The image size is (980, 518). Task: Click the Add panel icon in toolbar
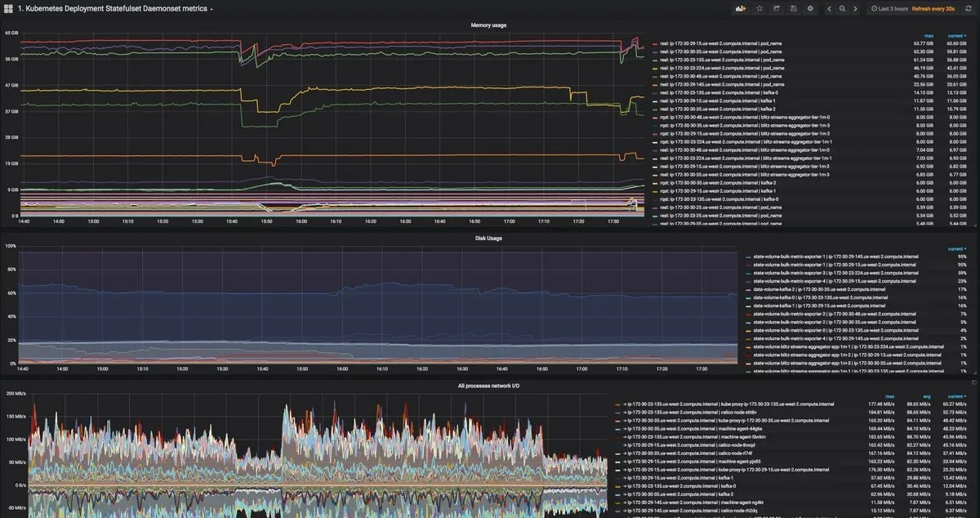[742, 8]
